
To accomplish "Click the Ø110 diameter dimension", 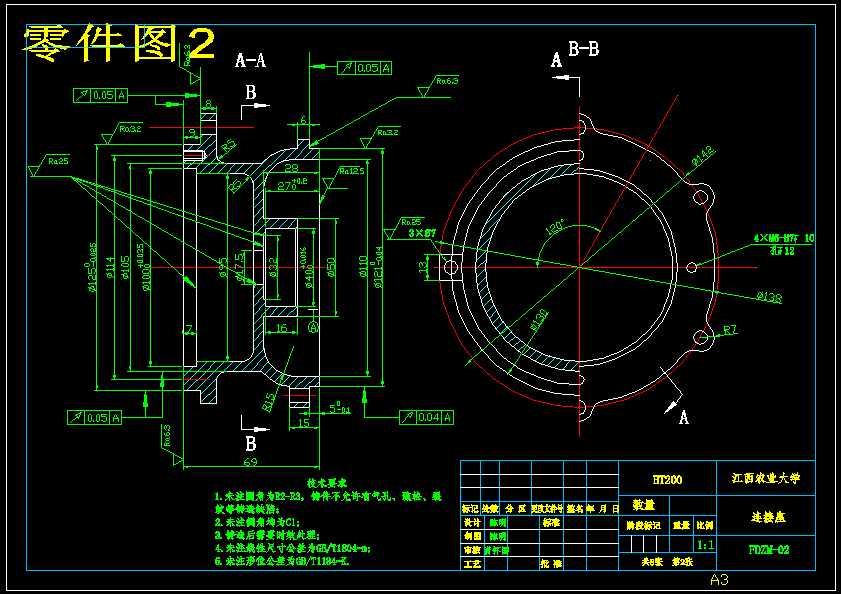I will (364, 267).
